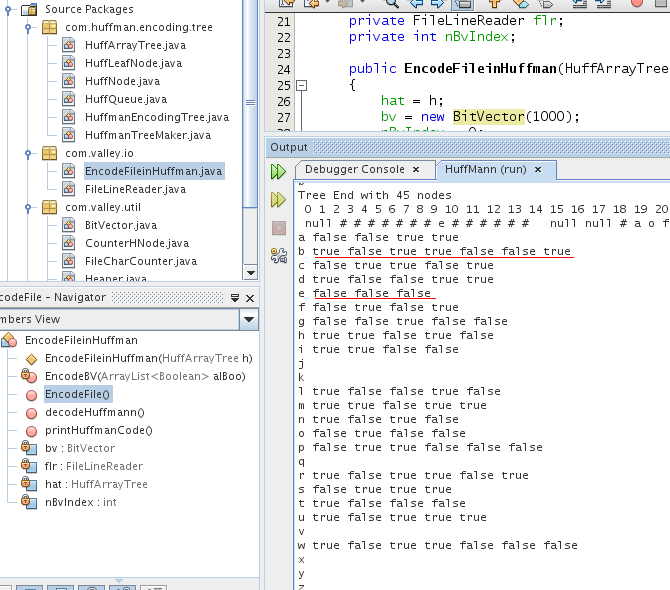The height and width of the screenshot is (590, 670).
Task: Collapse the com.huffman.encoding.tree package node
Action: pyautogui.click(x=28, y=27)
